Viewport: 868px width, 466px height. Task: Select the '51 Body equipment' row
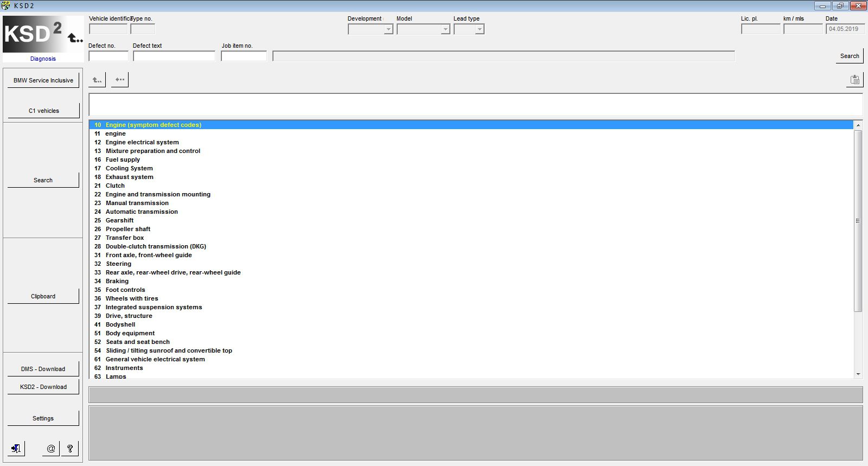[471, 333]
